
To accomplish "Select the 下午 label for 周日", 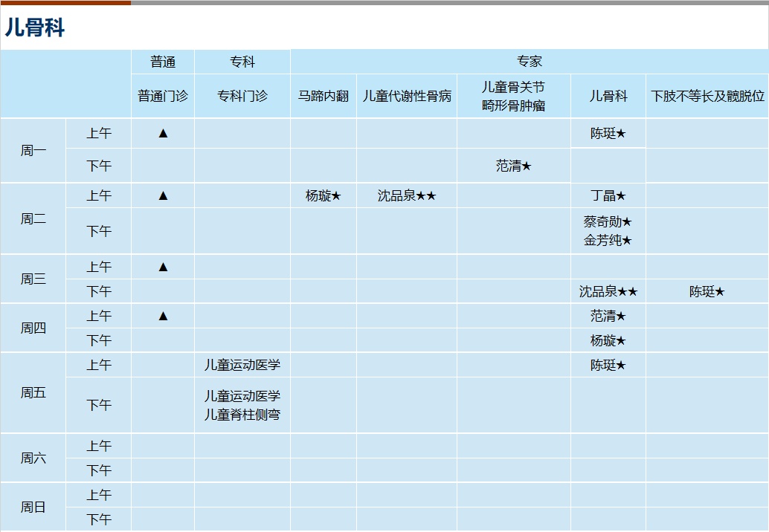I will click(99, 519).
